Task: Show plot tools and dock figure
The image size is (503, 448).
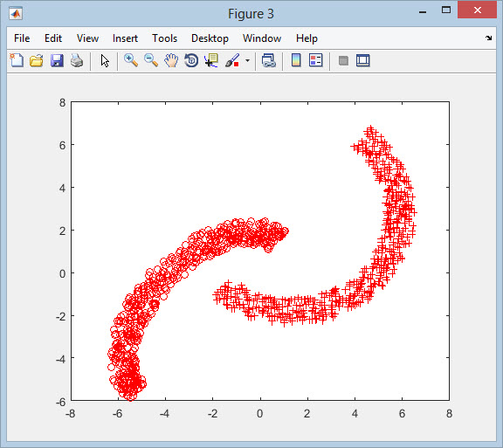Action: [x=362, y=60]
